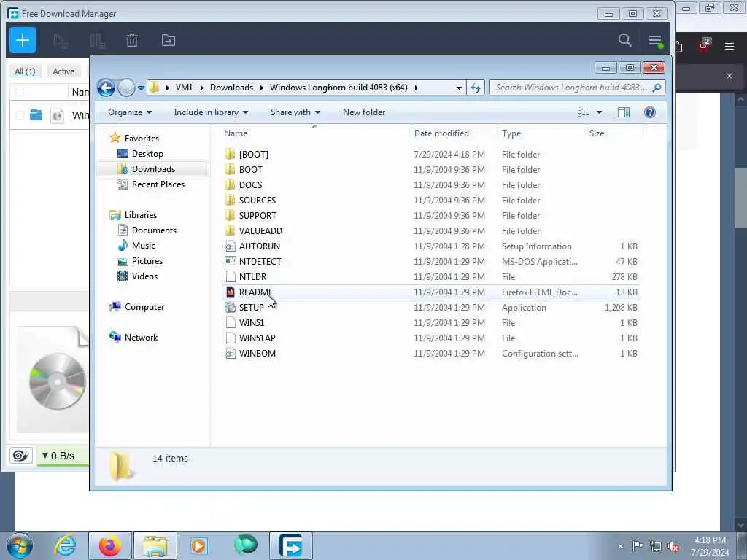Viewport: 747px width, 560px height.
Task: Refresh folder view in address bar
Action: click(x=476, y=87)
